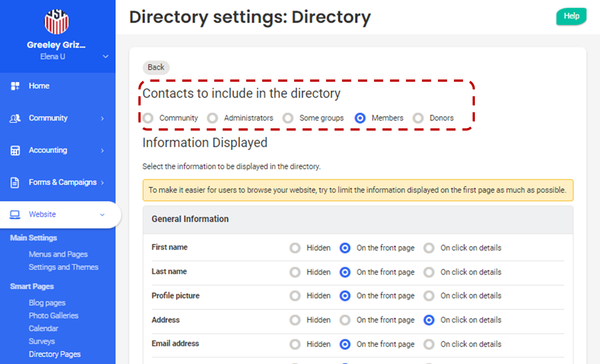
Task: Go to Menus and Pages
Action: (x=58, y=254)
